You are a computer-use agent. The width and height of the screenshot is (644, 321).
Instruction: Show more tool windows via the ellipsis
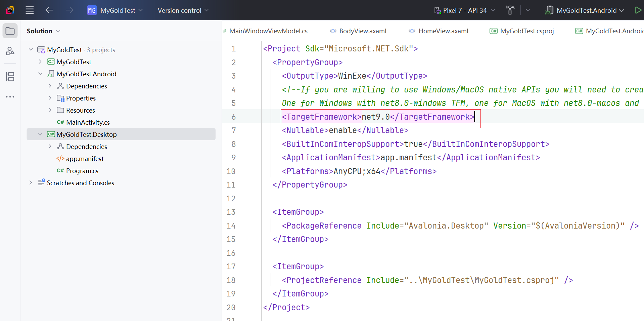coord(10,97)
